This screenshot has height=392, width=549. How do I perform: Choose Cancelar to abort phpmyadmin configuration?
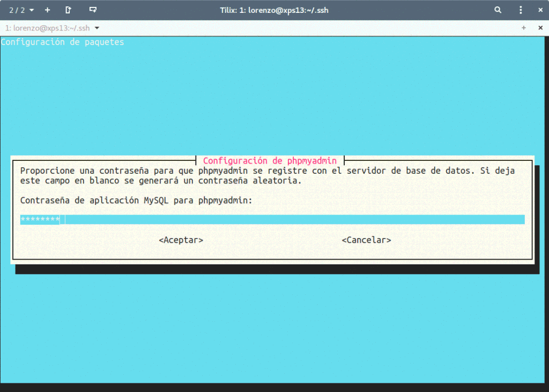click(x=366, y=240)
